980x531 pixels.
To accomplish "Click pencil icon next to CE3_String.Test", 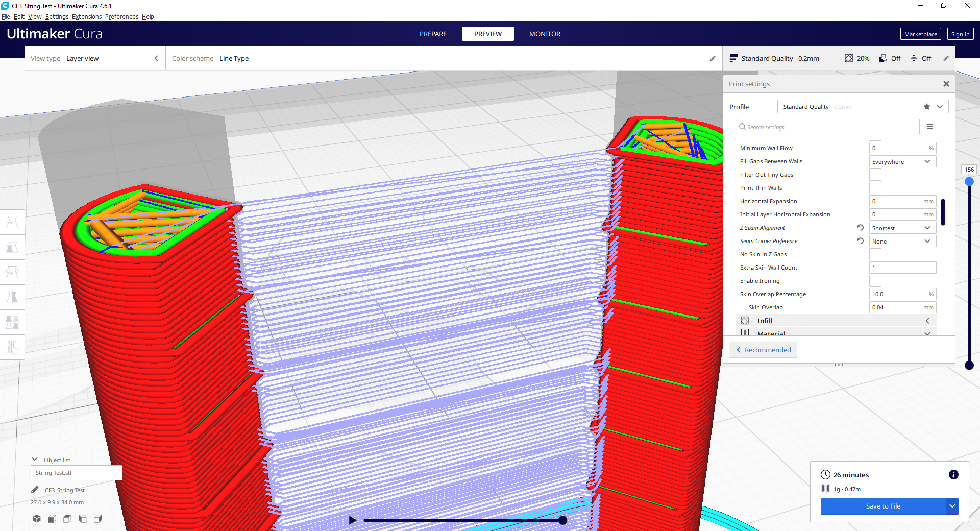I will point(35,490).
